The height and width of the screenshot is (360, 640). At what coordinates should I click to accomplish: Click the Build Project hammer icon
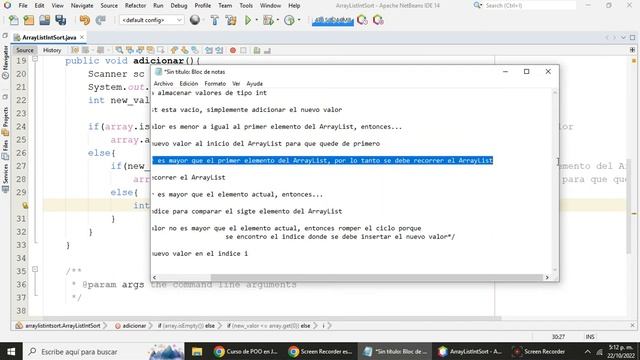click(x=214, y=20)
